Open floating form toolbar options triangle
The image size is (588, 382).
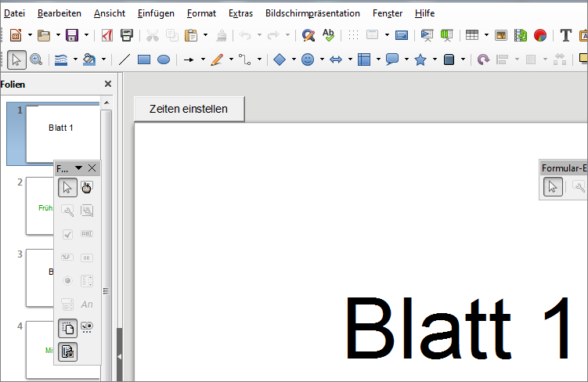79,168
